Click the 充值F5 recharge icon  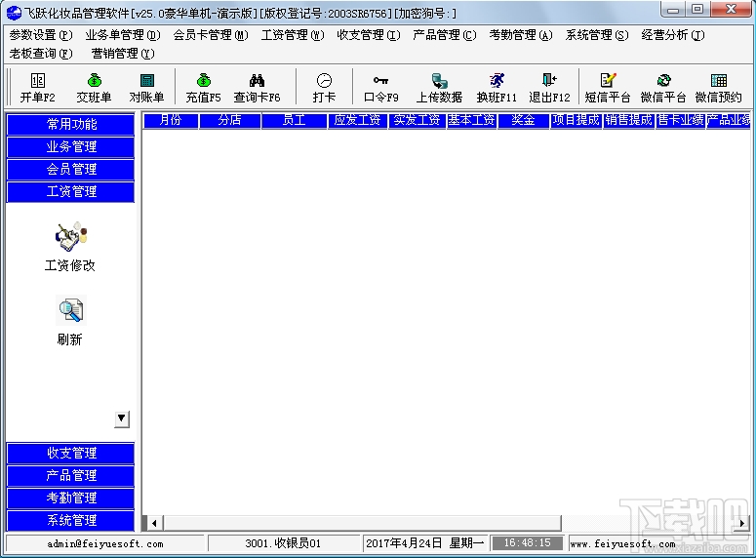[204, 81]
